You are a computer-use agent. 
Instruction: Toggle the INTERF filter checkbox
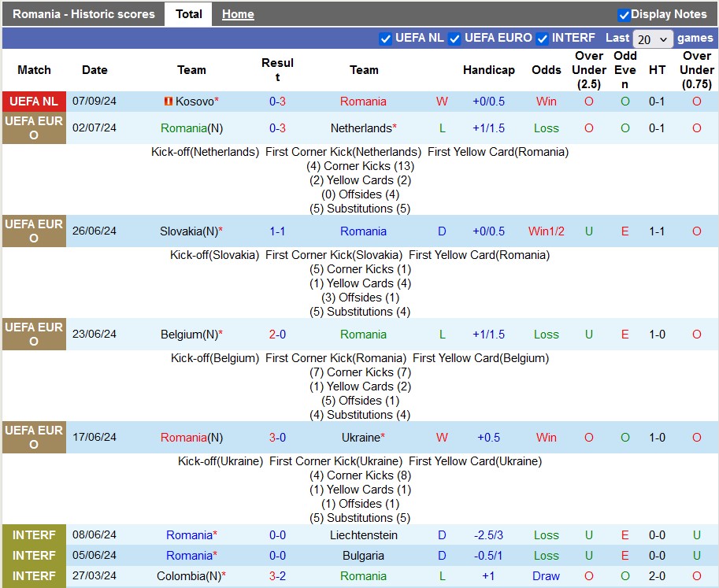point(542,39)
